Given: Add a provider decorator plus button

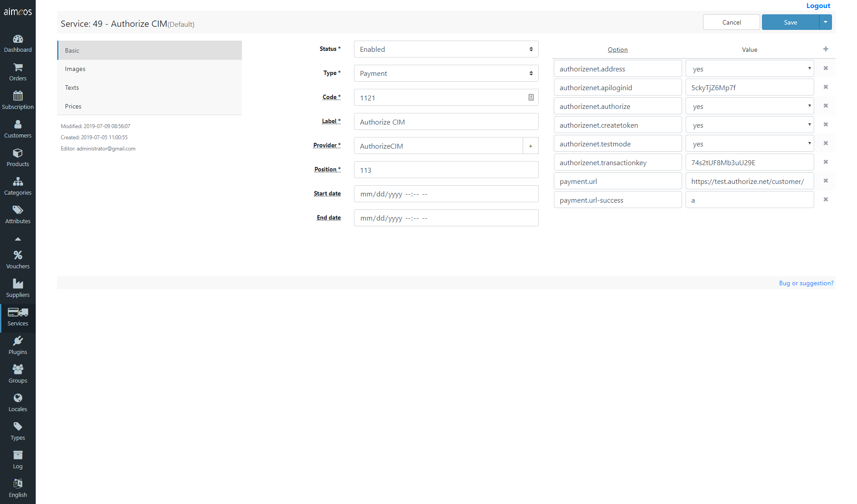Looking at the screenshot, I should (x=531, y=146).
